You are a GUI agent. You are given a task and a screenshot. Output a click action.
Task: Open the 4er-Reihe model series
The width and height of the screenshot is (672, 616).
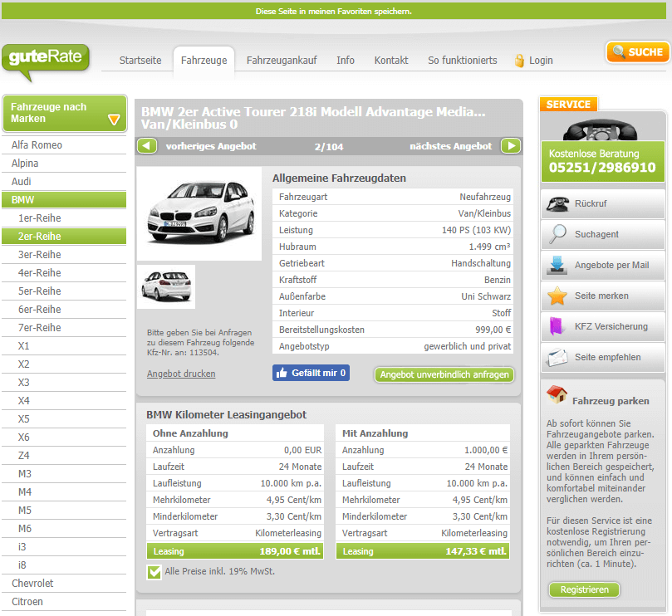coord(64,273)
